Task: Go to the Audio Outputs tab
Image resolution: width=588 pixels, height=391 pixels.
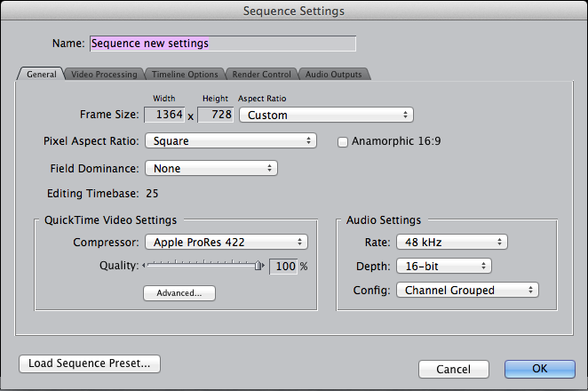Action: point(333,75)
